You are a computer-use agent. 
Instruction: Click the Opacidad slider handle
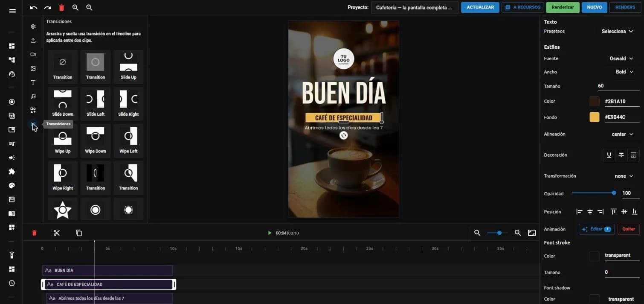(x=614, y=193)
